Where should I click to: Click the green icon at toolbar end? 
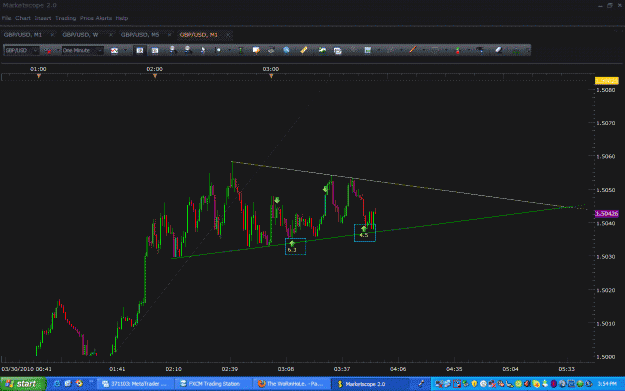[516, 51]
